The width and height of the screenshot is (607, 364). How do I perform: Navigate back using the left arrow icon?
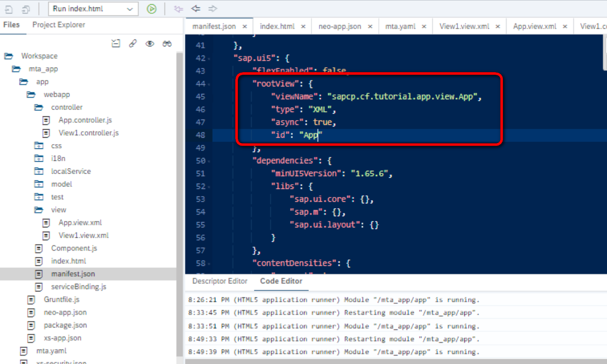point(195,9)
